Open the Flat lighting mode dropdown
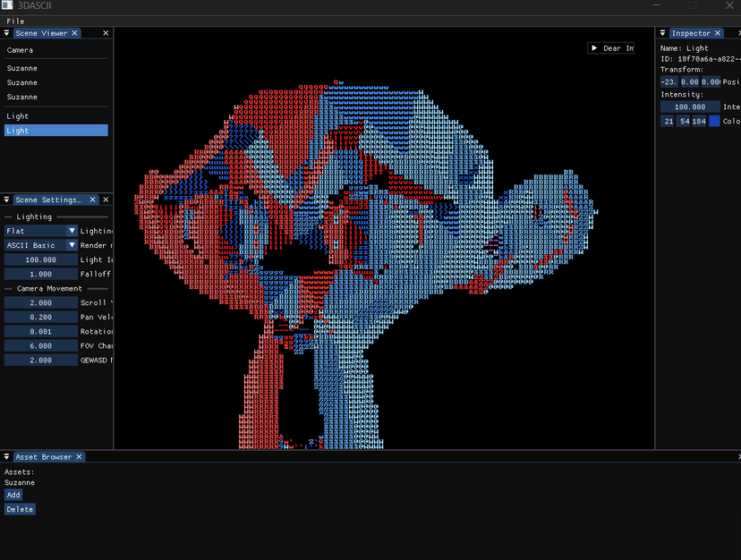The image size is (741, 560). coord(72,231)
